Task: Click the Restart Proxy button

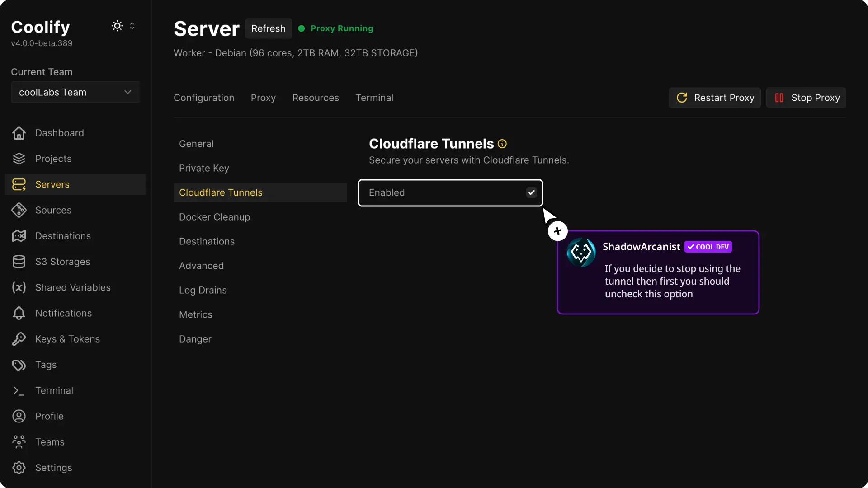Action: click(715, 98)
